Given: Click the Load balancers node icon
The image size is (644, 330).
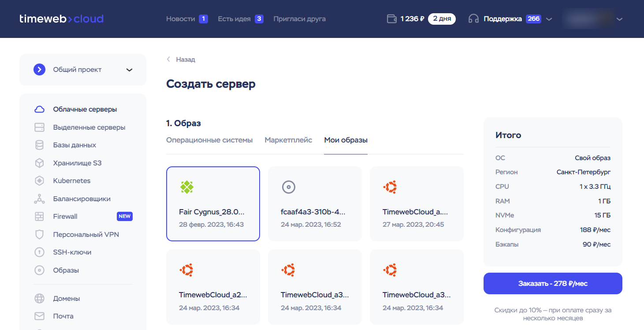Looking at the screenshot, I should [x=40, y=199].
